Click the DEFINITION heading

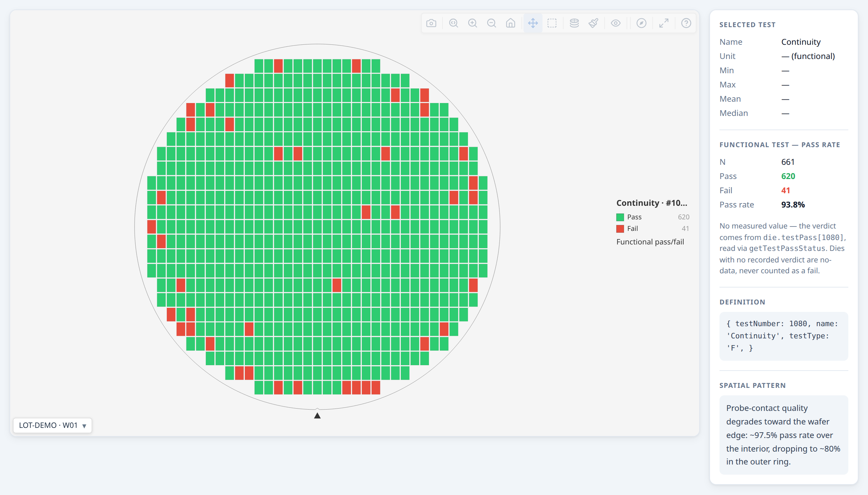point(742,302)
